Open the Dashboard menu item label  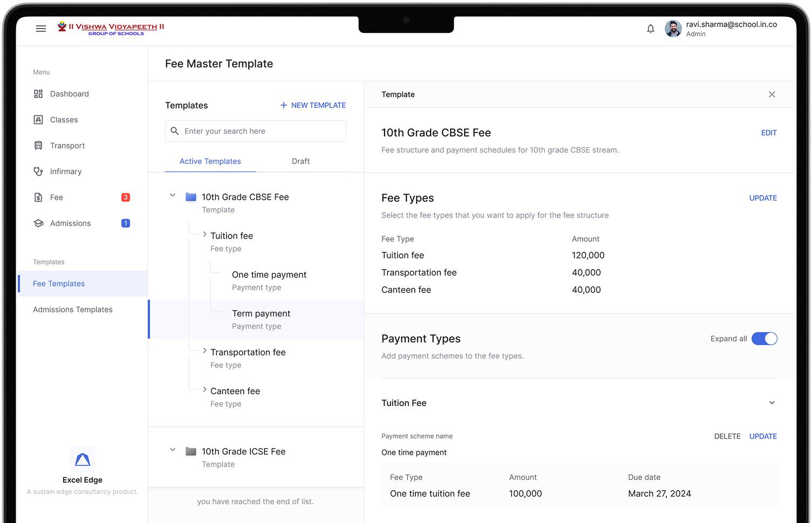tap(70, 94)
